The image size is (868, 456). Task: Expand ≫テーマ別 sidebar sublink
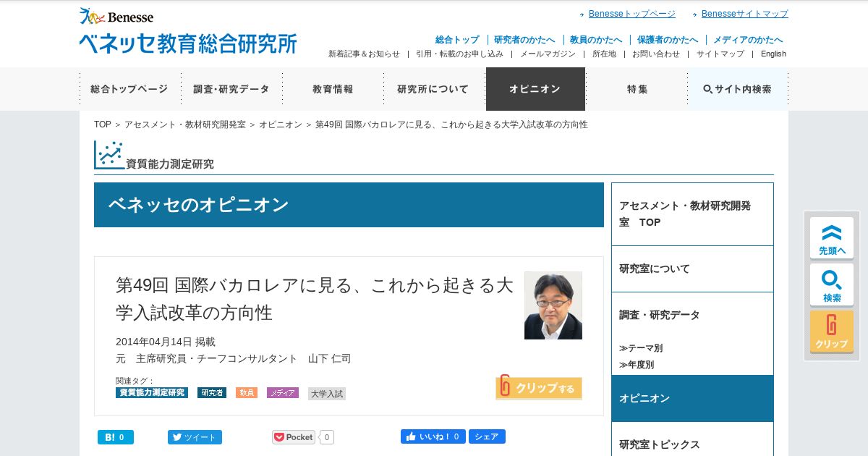coord(641,348)
